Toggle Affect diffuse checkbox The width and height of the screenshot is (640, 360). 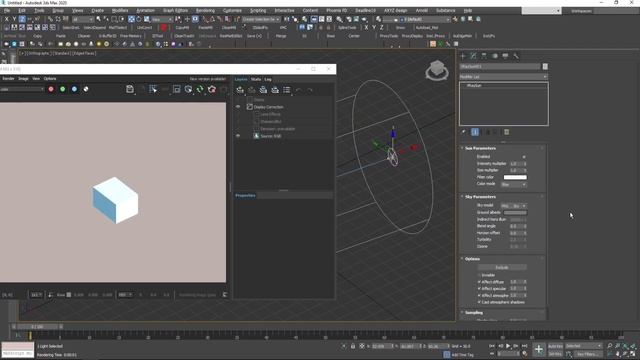(x=479, y=282)
